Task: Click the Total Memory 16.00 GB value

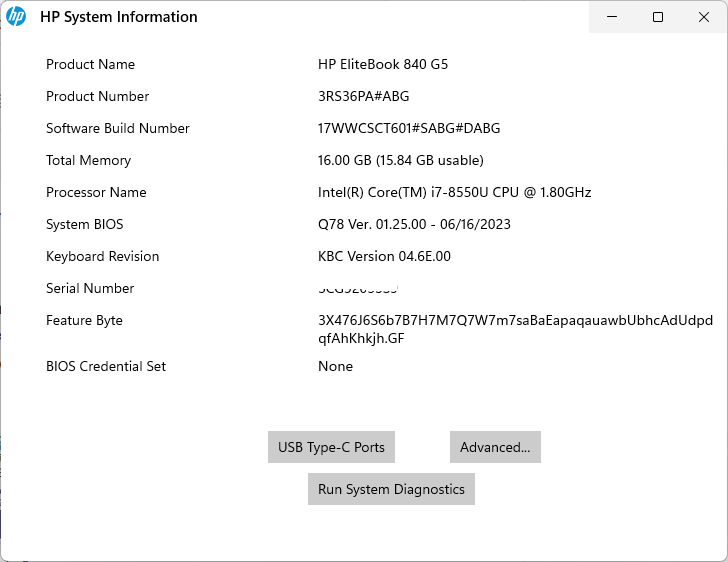Action: tap(400, 160)
